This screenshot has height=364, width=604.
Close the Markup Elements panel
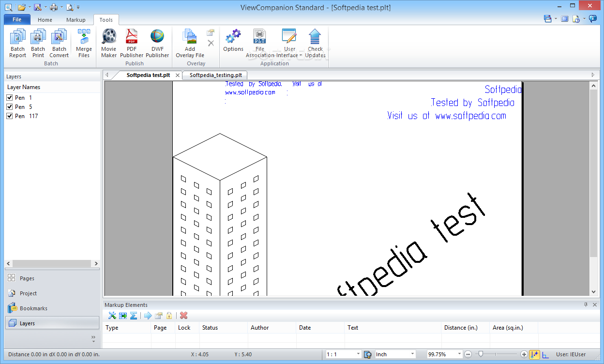pyautogui.click(x=595, y=304)
